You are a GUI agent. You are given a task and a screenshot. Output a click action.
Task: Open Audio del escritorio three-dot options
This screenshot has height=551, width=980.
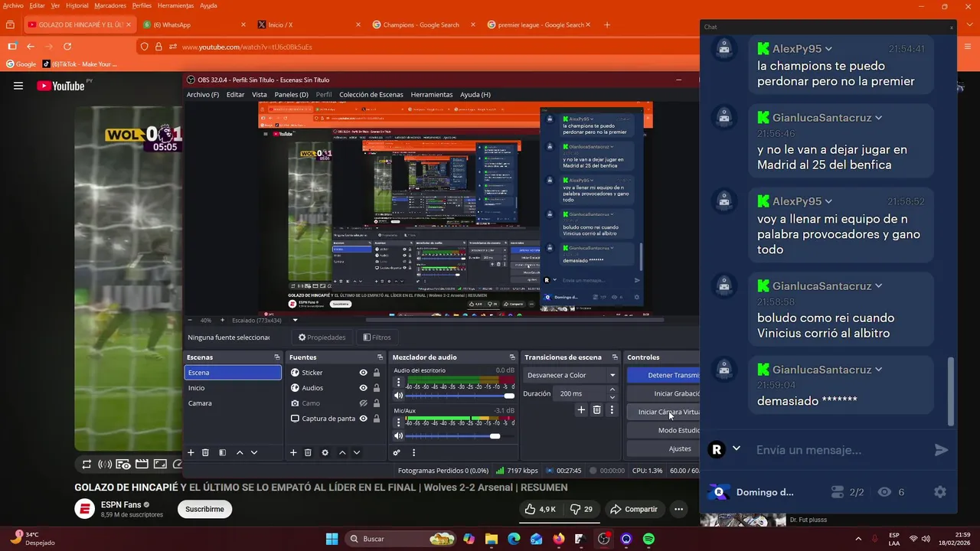(398, 382)
